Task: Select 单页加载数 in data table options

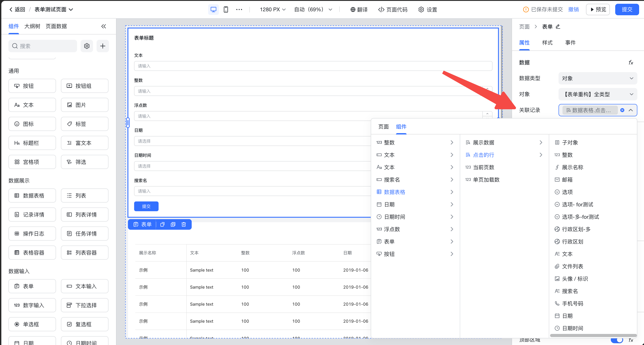Action: 504,180
